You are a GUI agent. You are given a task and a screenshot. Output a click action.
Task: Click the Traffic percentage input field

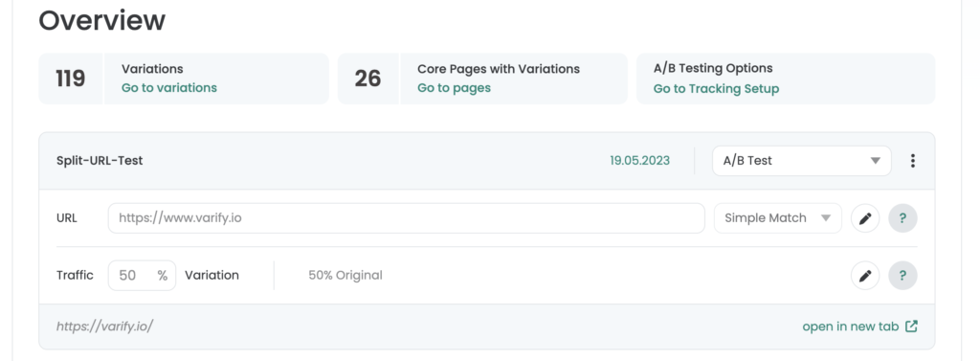142,276
